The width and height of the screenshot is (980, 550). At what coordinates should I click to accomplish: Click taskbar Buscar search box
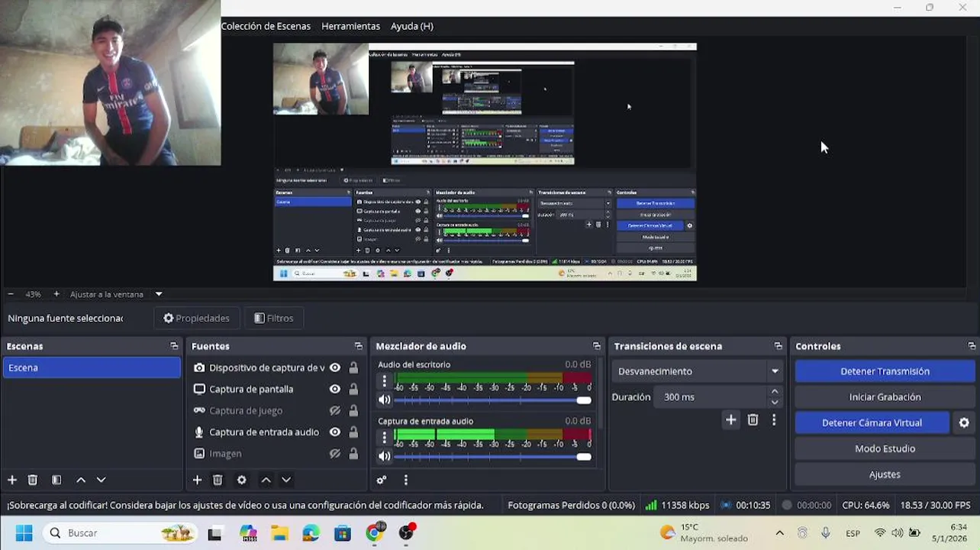pyautogui.click(x=121, y=533)
